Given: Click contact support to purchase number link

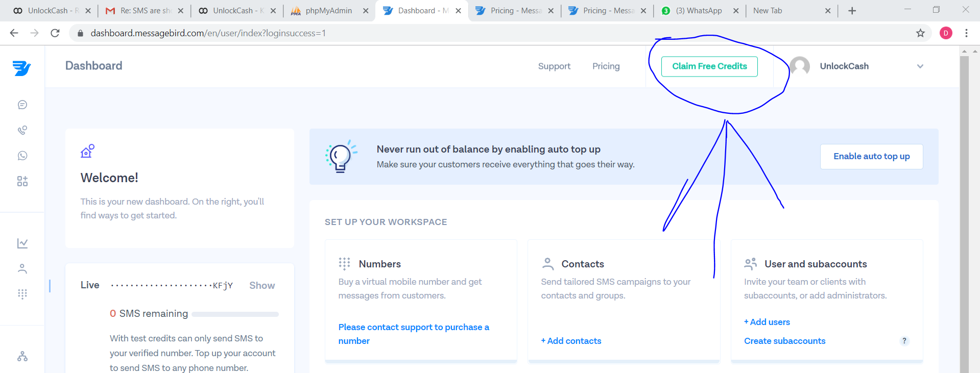Looking at the screenshot, I should pos(414,334).
